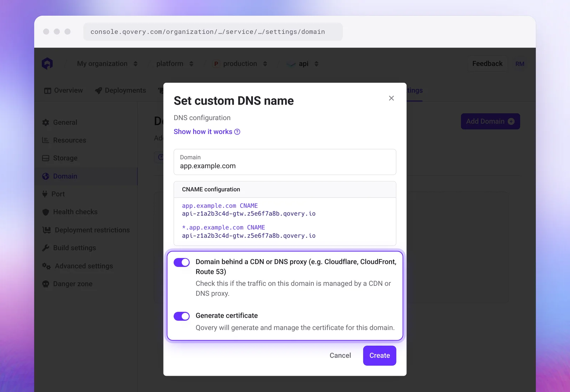Switch to the Deployments tab
The width and height of the screenshot is (570, 392).
[120, 91]
